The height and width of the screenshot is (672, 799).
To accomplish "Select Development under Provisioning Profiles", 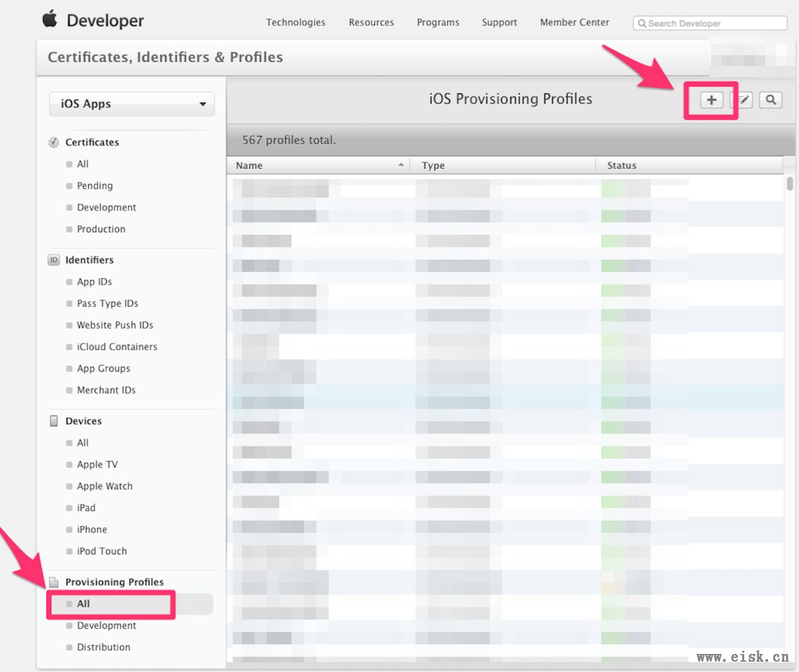I will (106, 626).
